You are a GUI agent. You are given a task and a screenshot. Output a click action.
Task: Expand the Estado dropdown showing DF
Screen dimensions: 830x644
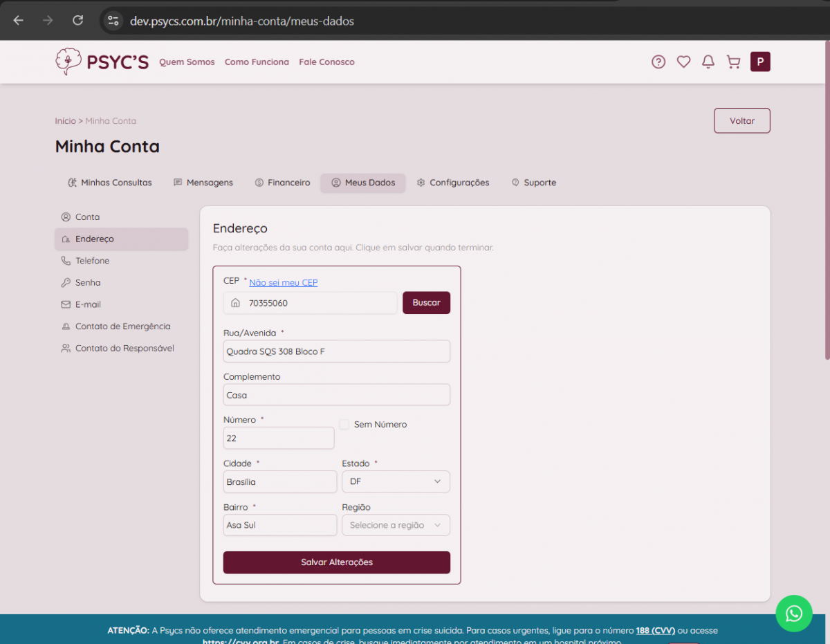coord(396,481)
